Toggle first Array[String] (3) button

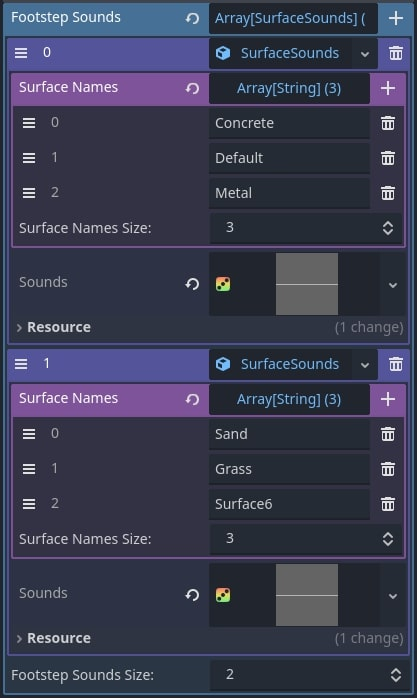289,88
